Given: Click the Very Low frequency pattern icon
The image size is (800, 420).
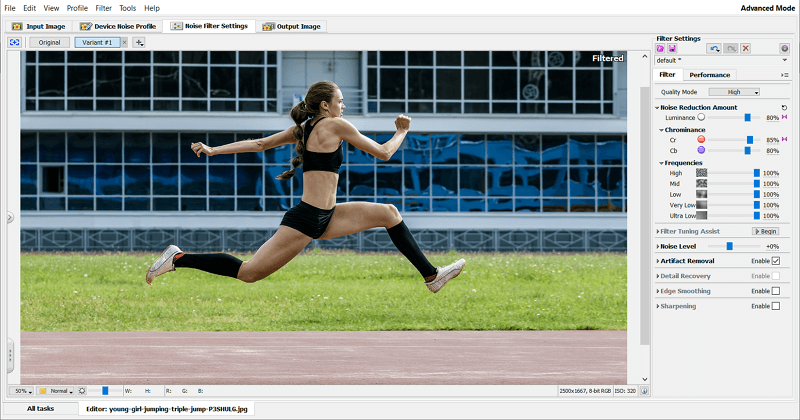Looking at the screenshot, I should tap(702, 205).
